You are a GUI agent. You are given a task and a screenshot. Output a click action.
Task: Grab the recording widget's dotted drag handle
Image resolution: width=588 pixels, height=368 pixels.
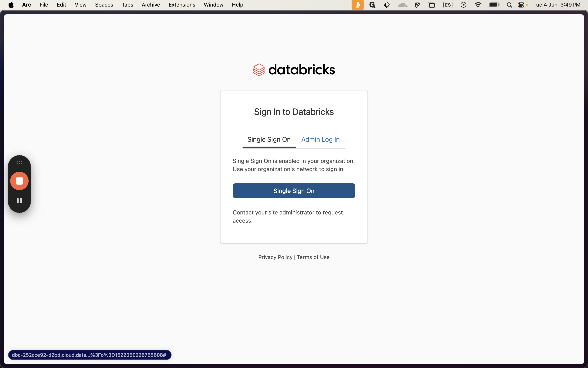click(x=19, y=162)
